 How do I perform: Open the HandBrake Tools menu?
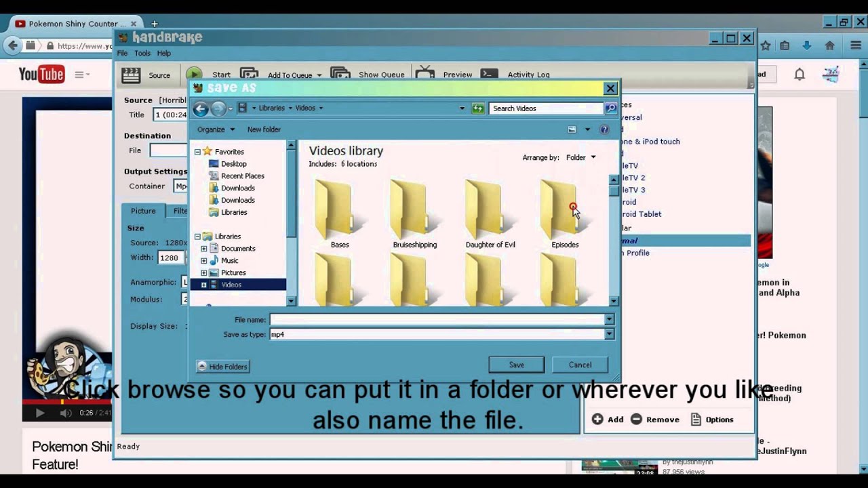tap(142, 53)
